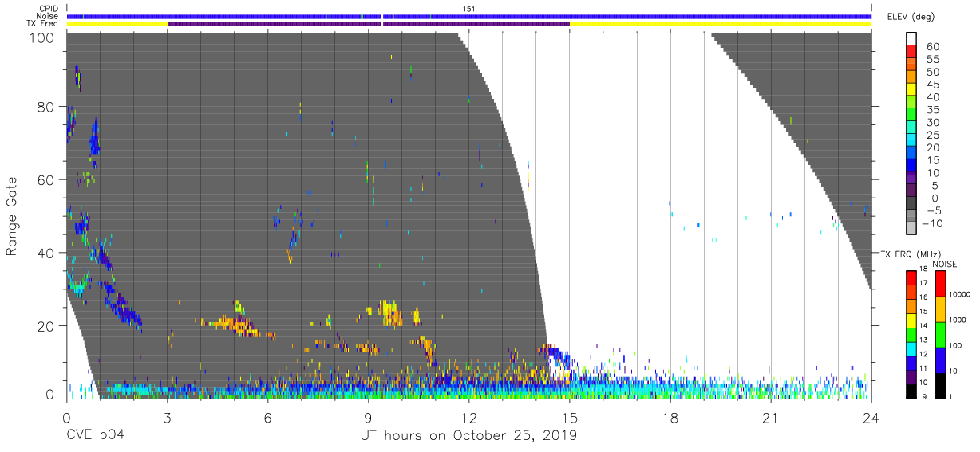Click the 55 label on ELEV colorbar
Image resolution: width=980 pixels, height=452 pixels.
click(x=934, y=60)
